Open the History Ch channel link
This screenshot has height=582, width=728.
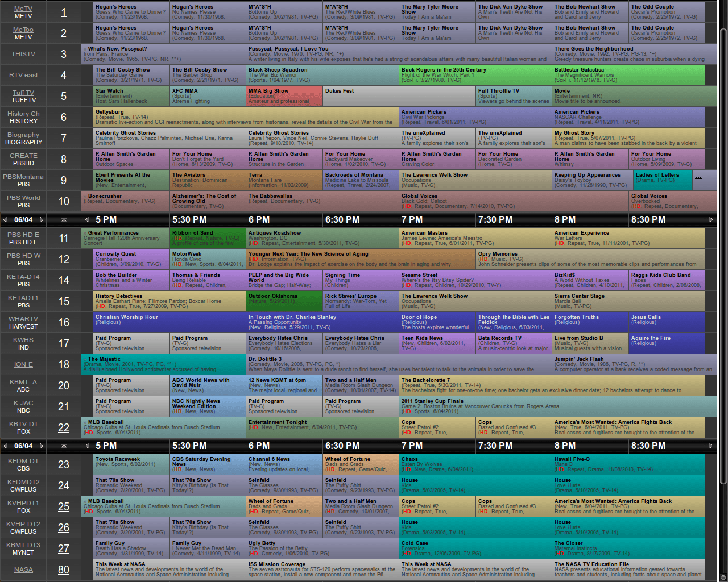(23, 114)
